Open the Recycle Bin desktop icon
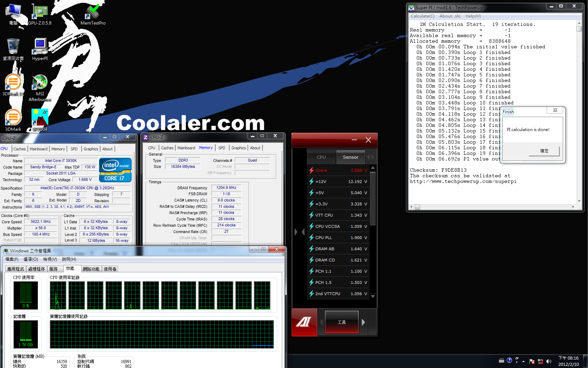Screen dimensions: 588x368 click(x=13, y=49)
